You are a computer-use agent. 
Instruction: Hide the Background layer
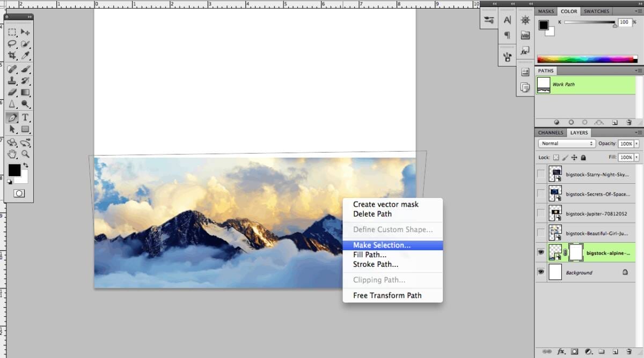pos(541,272)
